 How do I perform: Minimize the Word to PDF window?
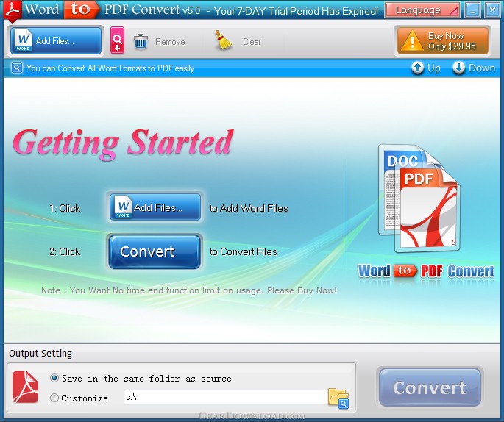point(473,10)
